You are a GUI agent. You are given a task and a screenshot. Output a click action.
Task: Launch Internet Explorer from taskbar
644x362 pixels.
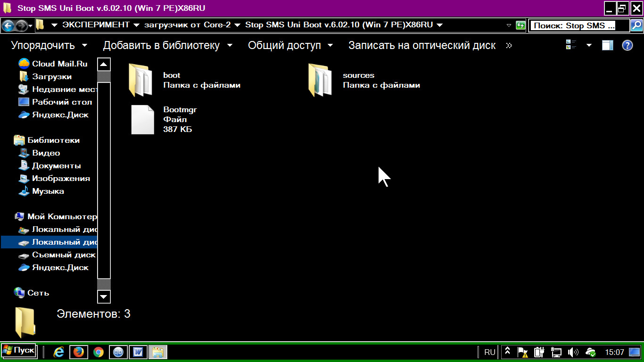(59, 352)
